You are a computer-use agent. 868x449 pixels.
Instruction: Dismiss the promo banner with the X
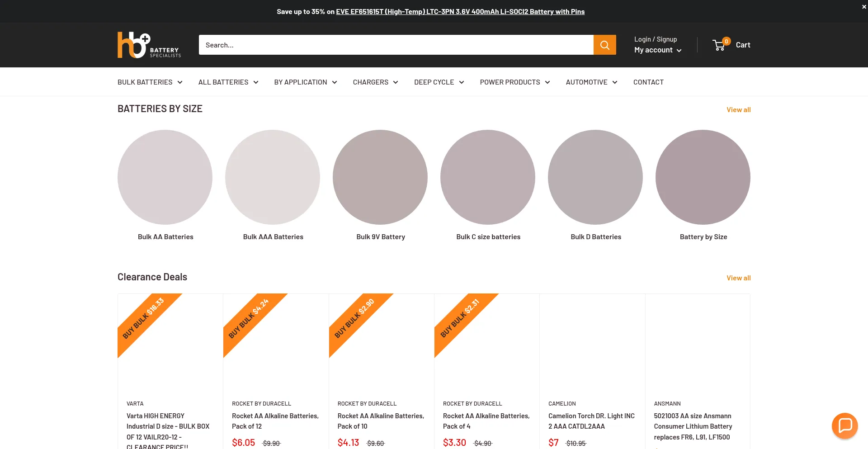(x=864, y=7)
